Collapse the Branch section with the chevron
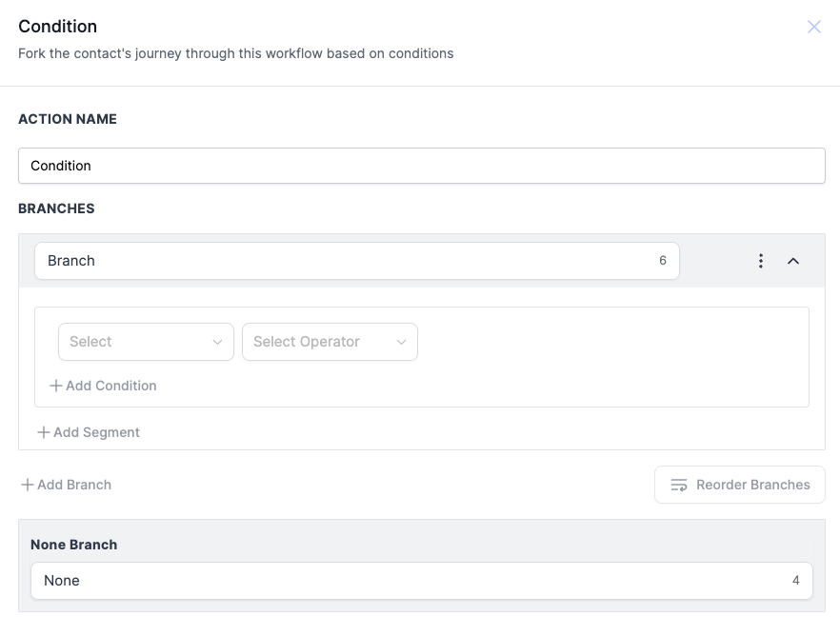The image size is (840, 636). point(793,261)
